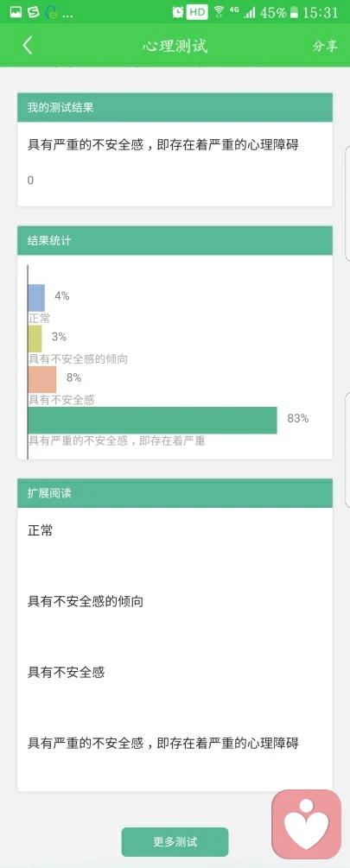Open 具有严重的不安全感 entry in 扩展阅读
This screenshot has height=868, width=350.
coord(163,743)
